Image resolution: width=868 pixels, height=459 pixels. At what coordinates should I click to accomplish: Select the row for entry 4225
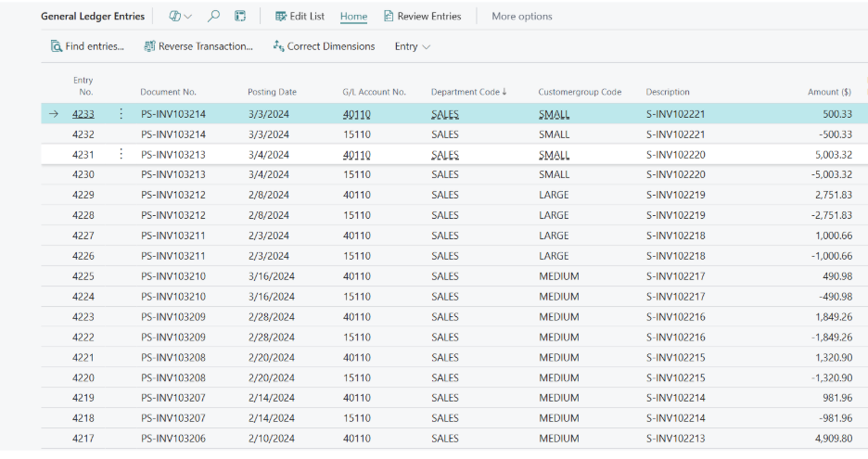point(83,276)
